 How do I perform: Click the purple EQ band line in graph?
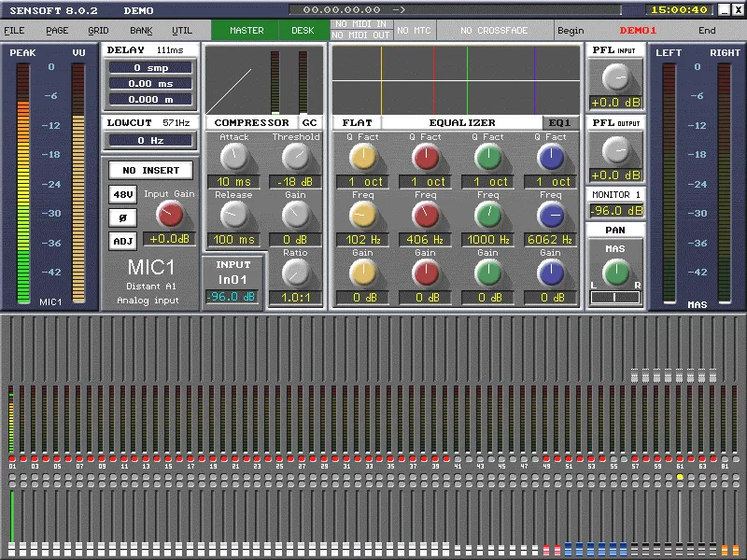coord(535,80)
